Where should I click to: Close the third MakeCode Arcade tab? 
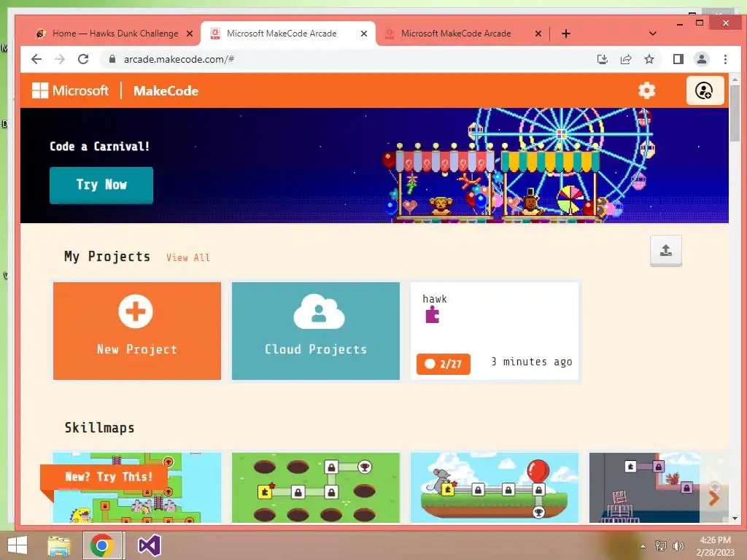[x=538, y=34]
